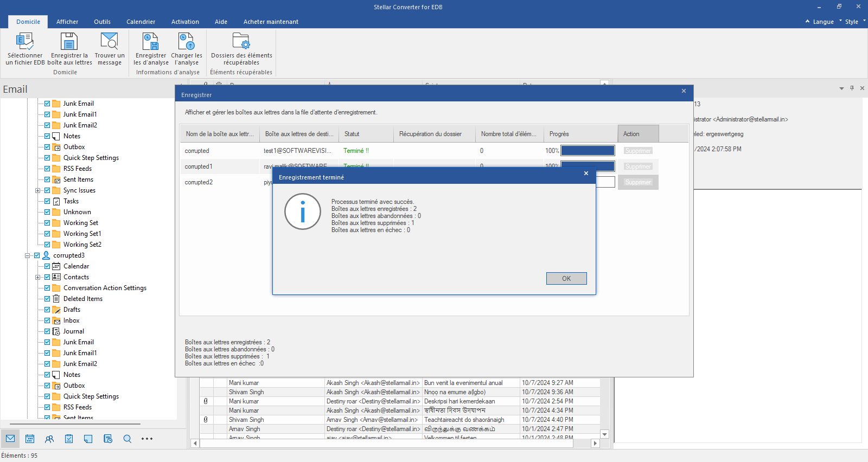Image resolution: width=868 pixels, height=462 pixels.
Task: Switch to Notes view icon in bottom bar
Action: (88, 439)
